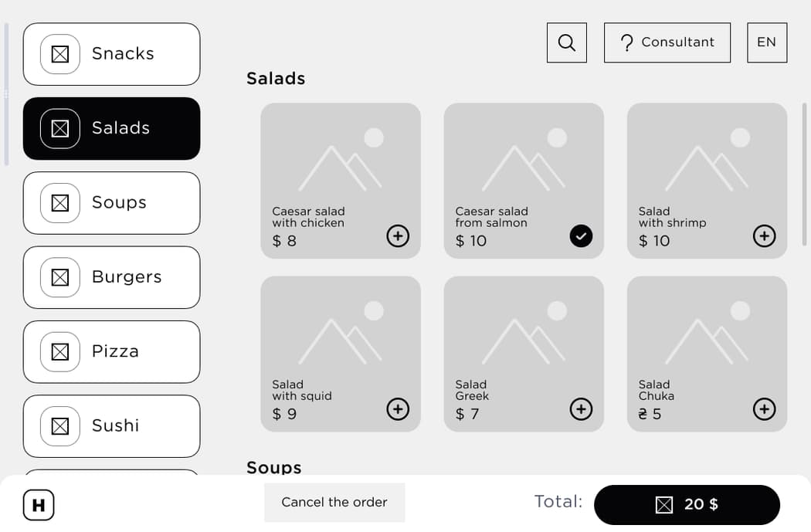
Task: Choose the Sushi category
Action: [x=112, y=426]
